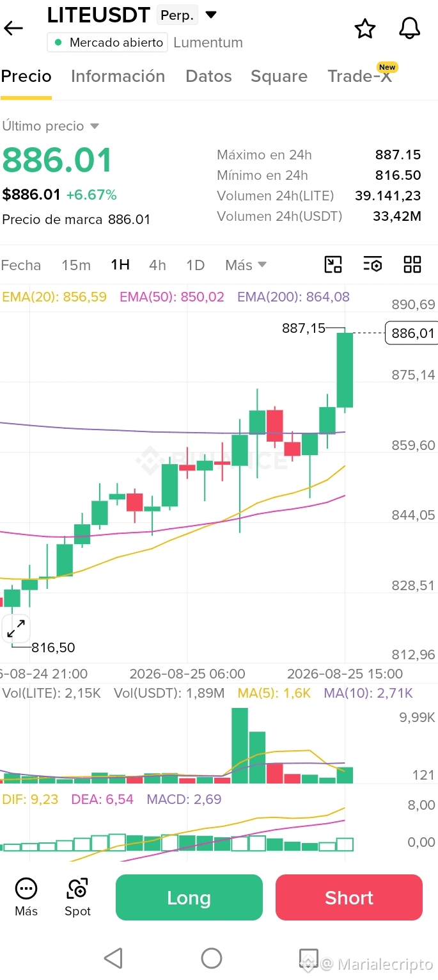Image resolution: width=438 pixels, height=980 pixels.
Task: Open the Información tab
Action: pyautogui.click(x=118, y=77)
